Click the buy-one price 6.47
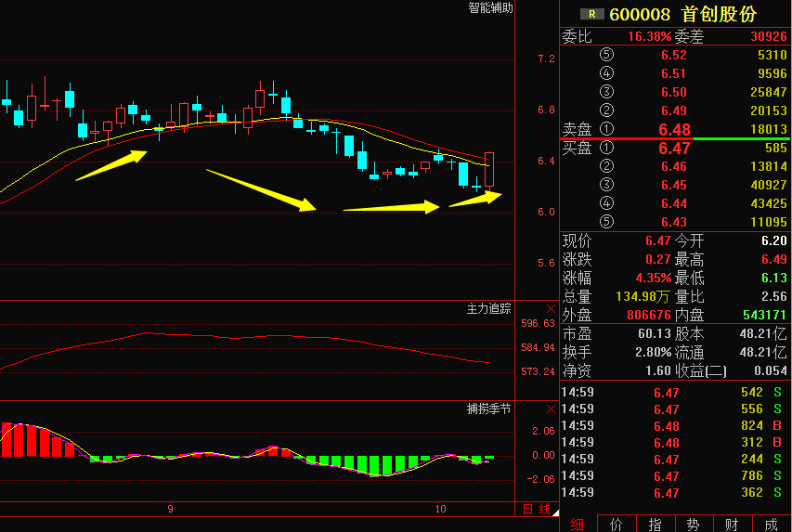 [x=674, y=149]
